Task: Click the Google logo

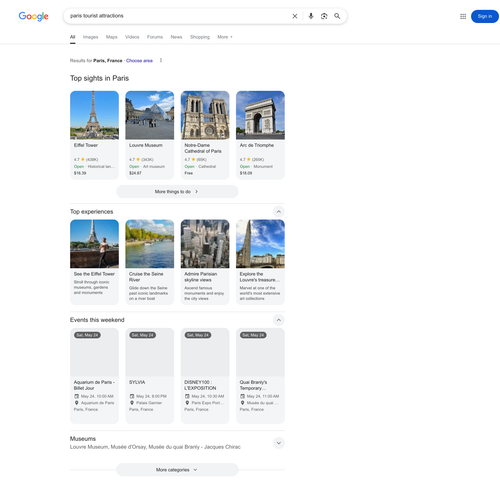Action: coord(33,16)
